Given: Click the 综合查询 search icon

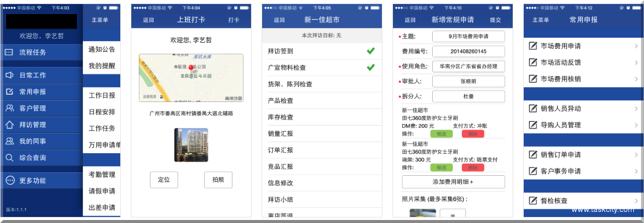Looking at the screenshot, I should 9,158.
